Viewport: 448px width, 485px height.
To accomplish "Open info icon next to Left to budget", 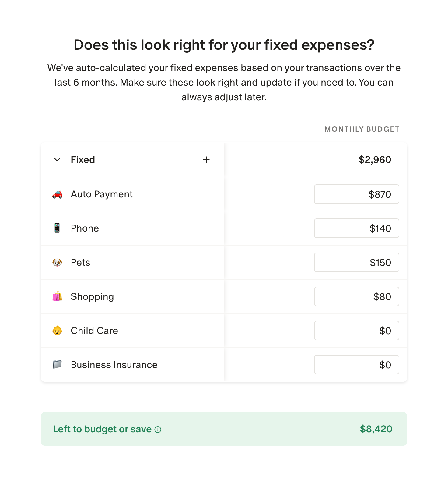I will pyautogui.click(x=158, y=430).
